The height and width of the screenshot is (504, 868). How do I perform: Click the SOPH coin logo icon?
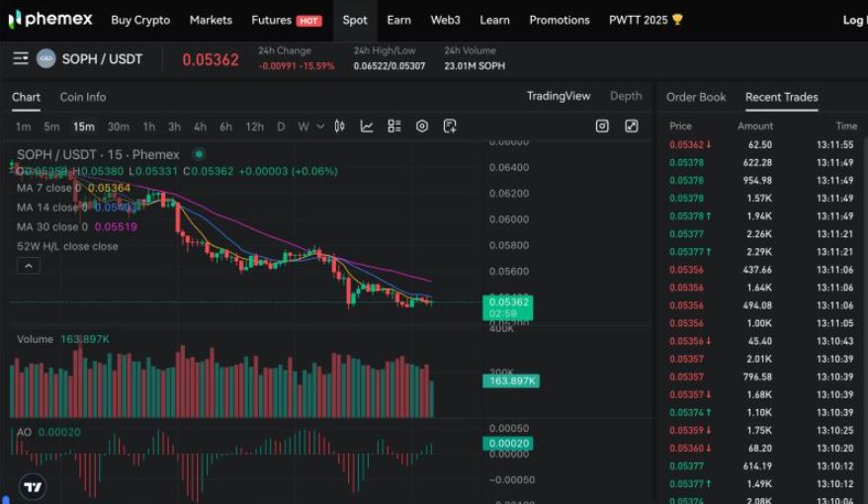click(x=45, y=58)
